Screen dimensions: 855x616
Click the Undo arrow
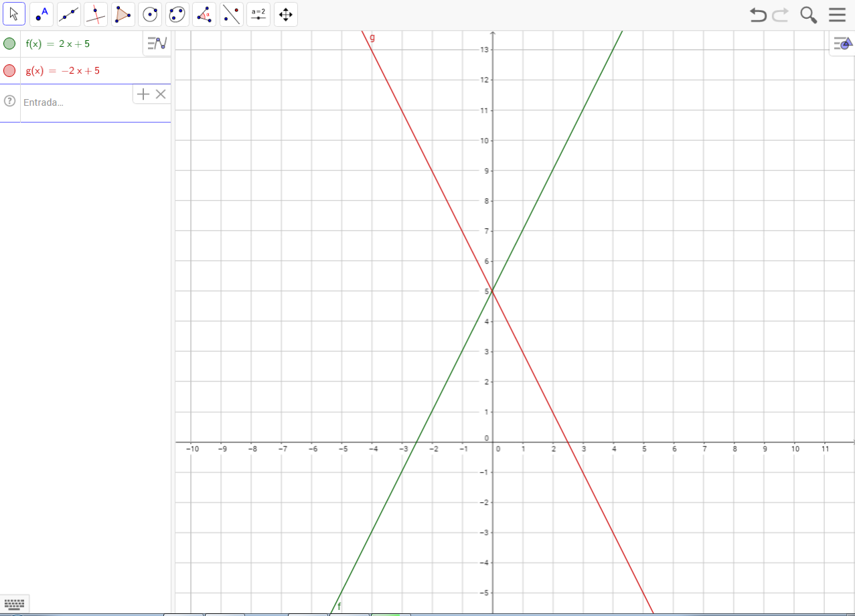coord(758,15)
